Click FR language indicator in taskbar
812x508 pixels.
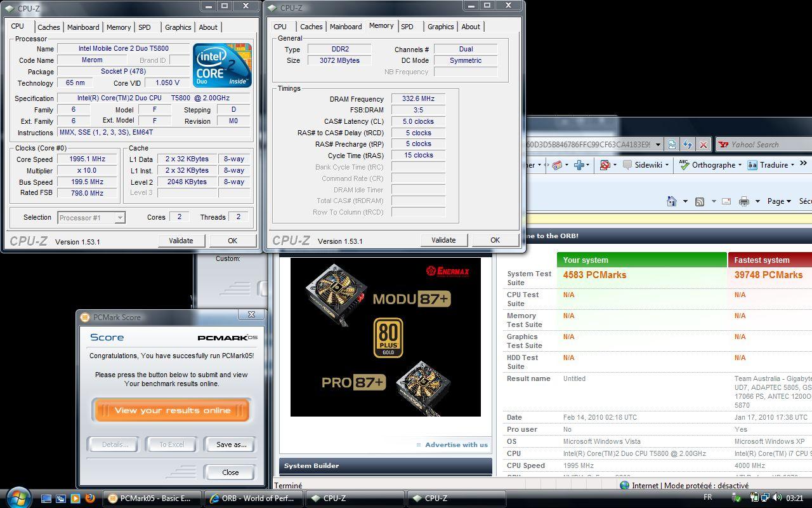tap(708, 498)
